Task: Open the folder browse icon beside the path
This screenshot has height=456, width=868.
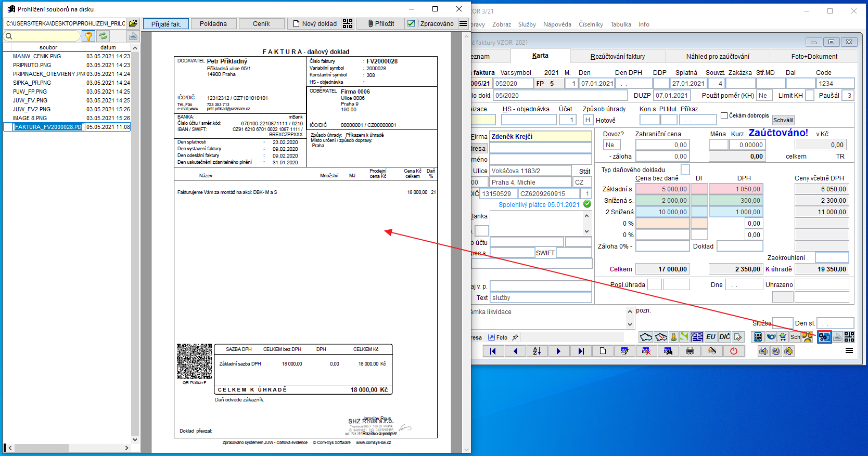Action: [x=133, y=23]
